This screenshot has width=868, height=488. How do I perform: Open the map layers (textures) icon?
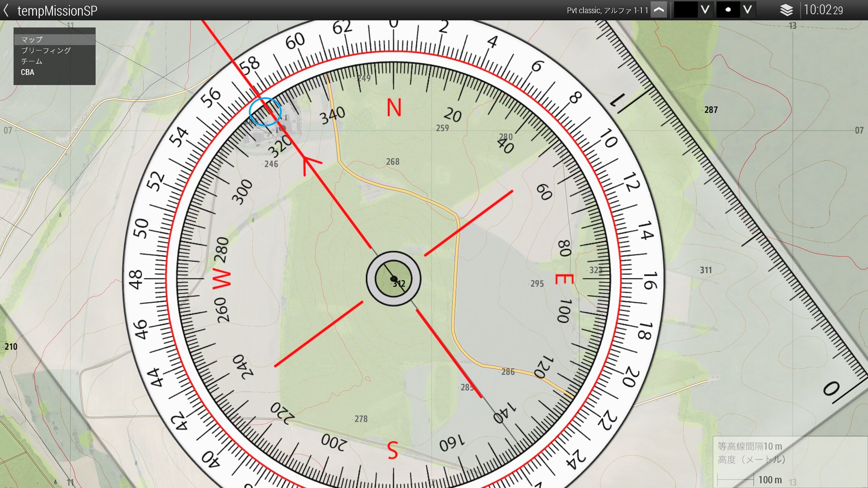[x=786, y=10]
